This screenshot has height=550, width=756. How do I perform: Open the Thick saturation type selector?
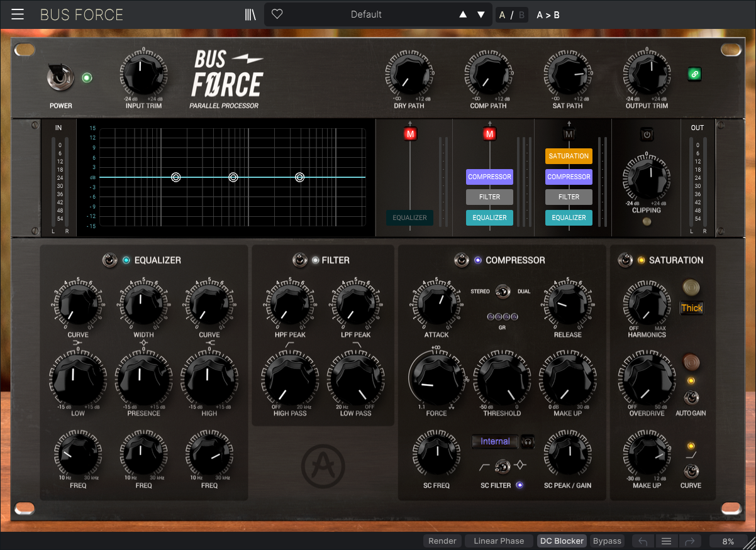[x=691, y=308]
